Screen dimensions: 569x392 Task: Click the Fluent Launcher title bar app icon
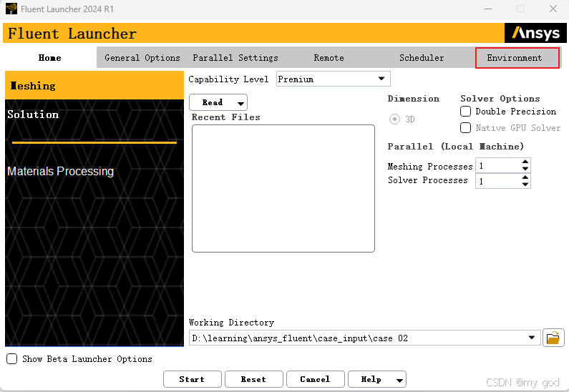click(11, 9)
